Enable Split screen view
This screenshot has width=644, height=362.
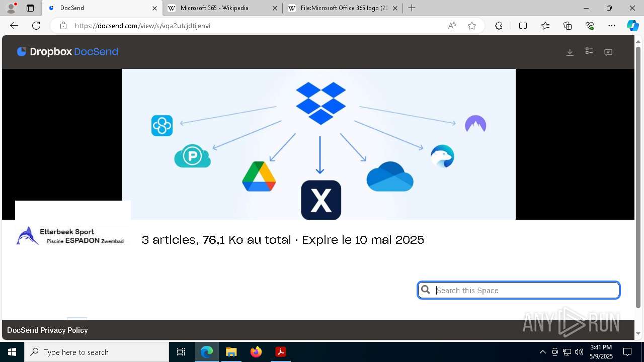coord(523,26)
